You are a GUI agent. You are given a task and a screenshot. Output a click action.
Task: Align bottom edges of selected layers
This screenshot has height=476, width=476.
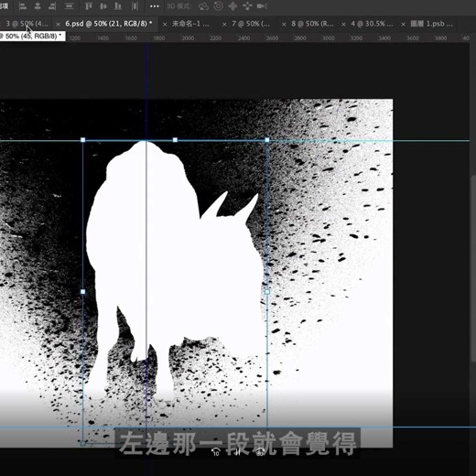pyautogui.click(x=118, y=6)
